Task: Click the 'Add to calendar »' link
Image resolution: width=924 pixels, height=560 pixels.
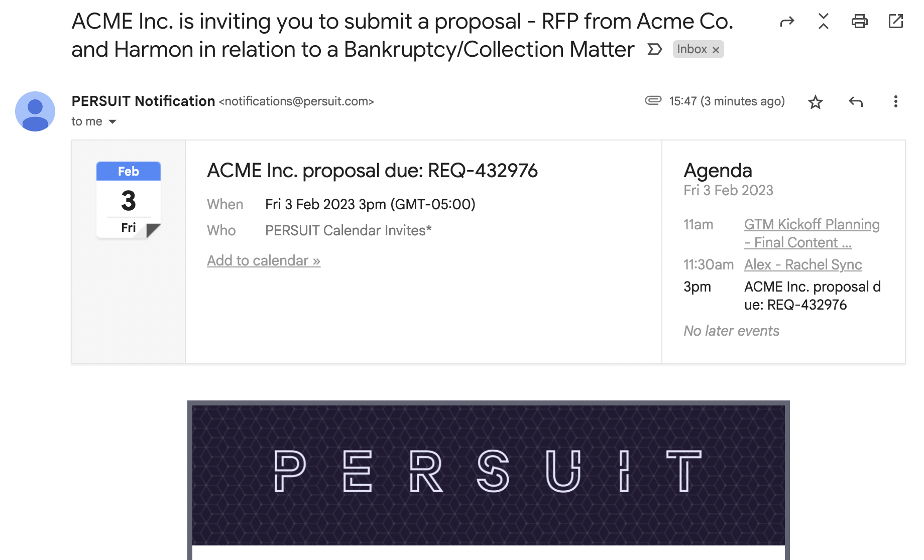Action: [x=264, y=260]
